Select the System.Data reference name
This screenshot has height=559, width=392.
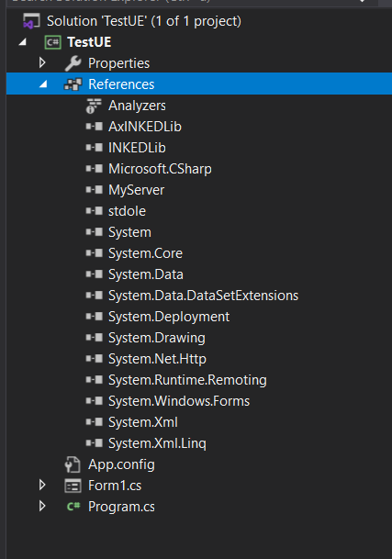point(146,274)
